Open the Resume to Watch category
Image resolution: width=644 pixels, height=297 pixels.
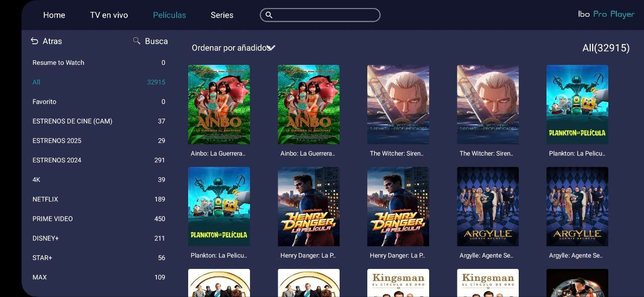[58, 63]
